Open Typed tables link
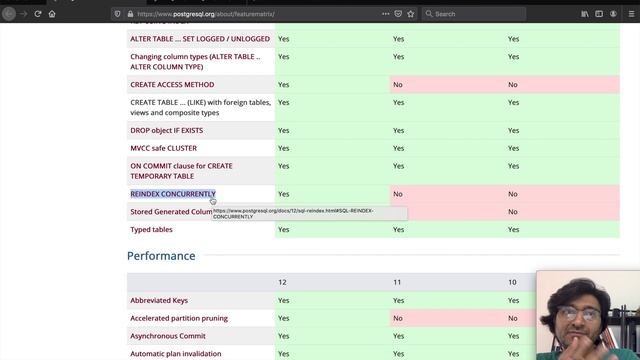This screenshot has height=360, width=640. tap(151, 229)
